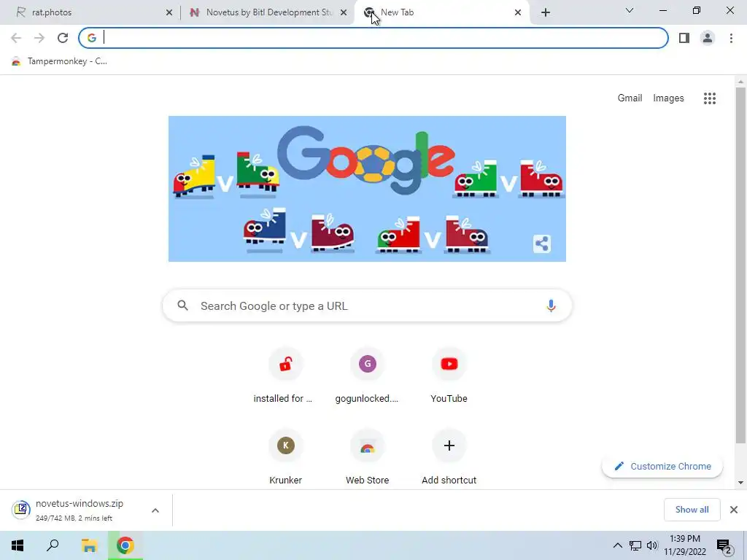Open the notification center

(724, 546)
